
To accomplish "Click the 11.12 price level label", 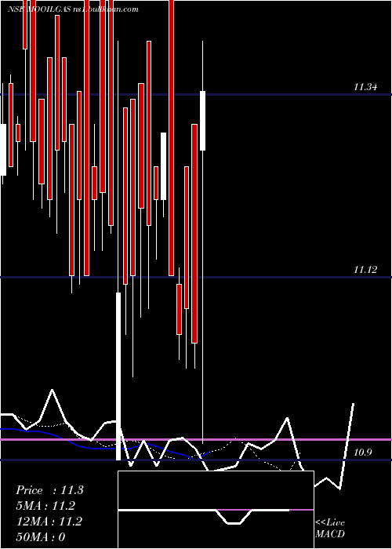I will click(365, 270).
